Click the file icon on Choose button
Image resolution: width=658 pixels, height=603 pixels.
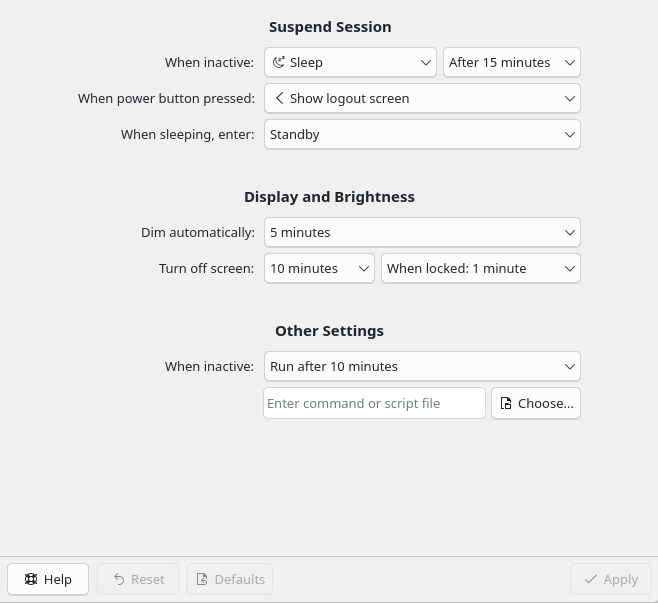506,403
